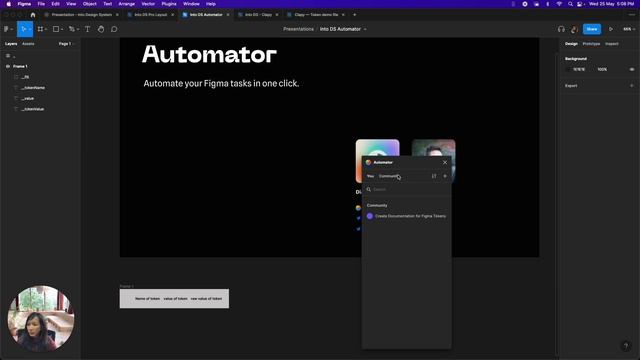
Task: Select the Frame 1 layer
Action: (x=20, y=66)
